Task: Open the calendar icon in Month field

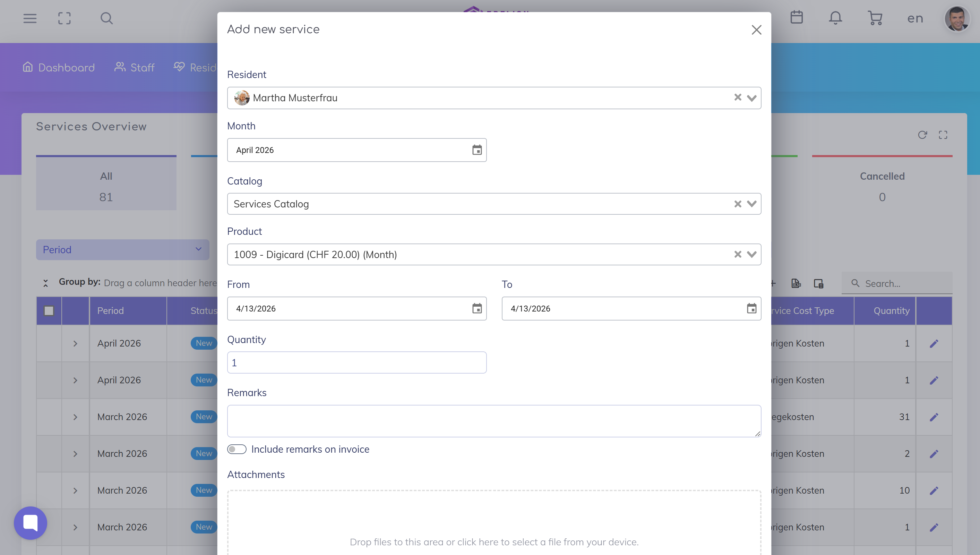Action: coord(477,150)
